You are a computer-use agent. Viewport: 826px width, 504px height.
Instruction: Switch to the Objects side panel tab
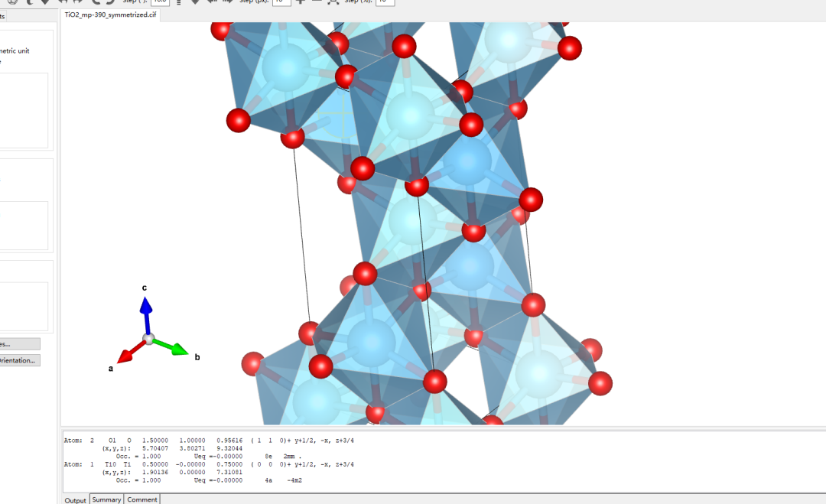pos(3,15)
